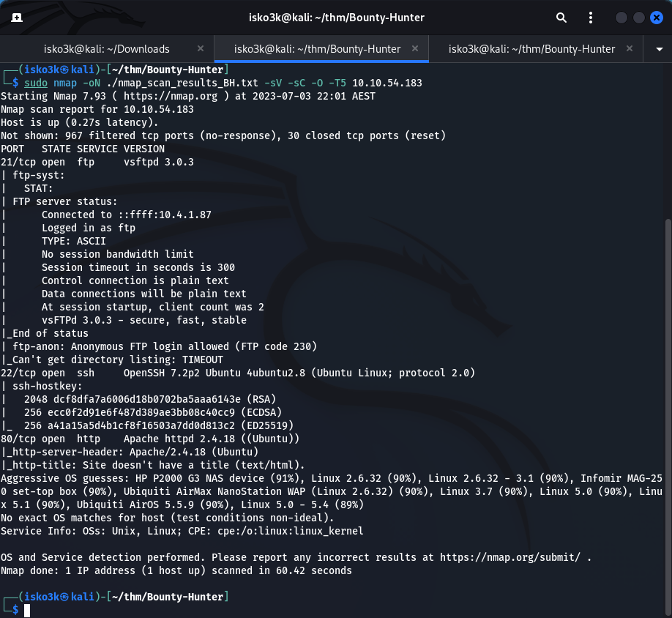The height and width of the screenshot is (618, 672).
Task: Maximize the terminal window
Action: 639,18
